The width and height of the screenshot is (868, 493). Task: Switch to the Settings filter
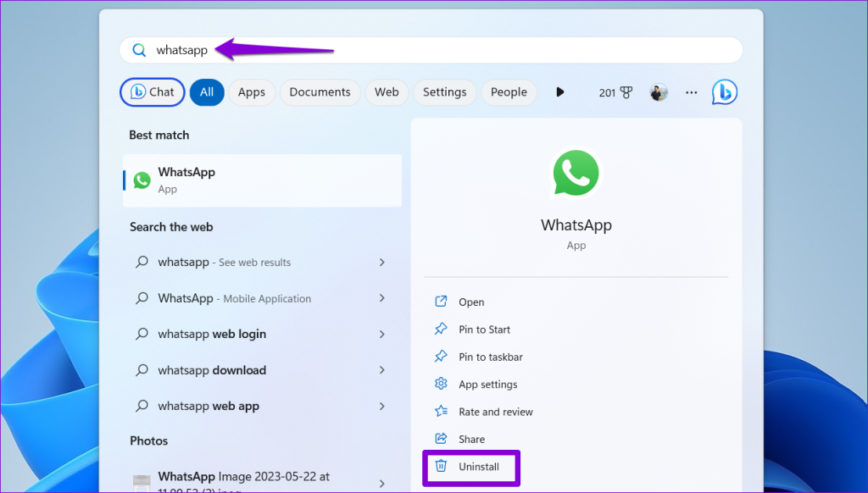(x=444, y=91)
